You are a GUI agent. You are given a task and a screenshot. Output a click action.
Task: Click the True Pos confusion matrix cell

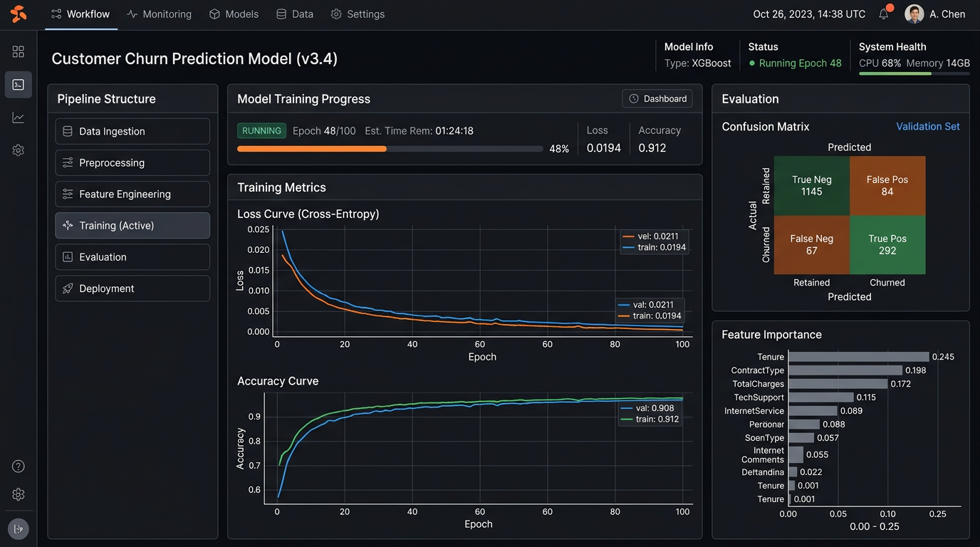tap(887, 245)
